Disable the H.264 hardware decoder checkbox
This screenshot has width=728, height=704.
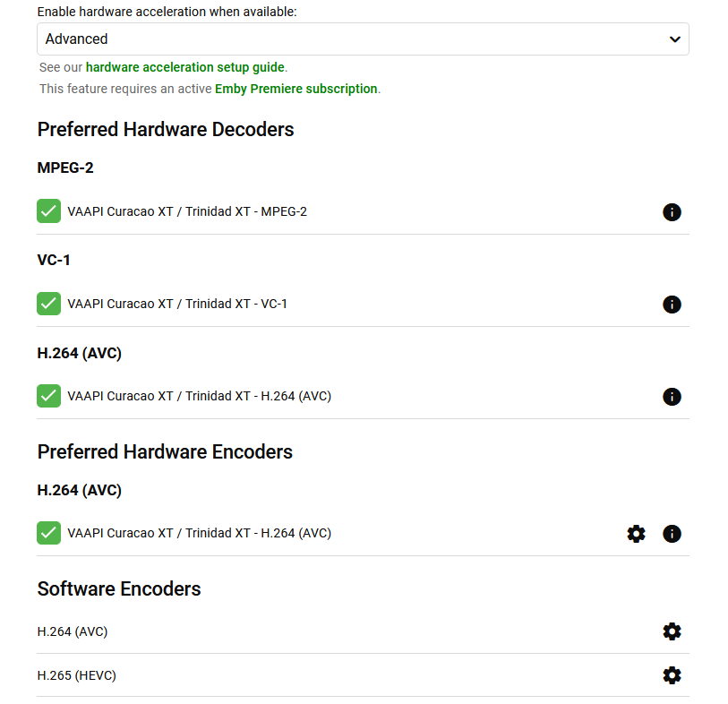(x=49, y=396)
